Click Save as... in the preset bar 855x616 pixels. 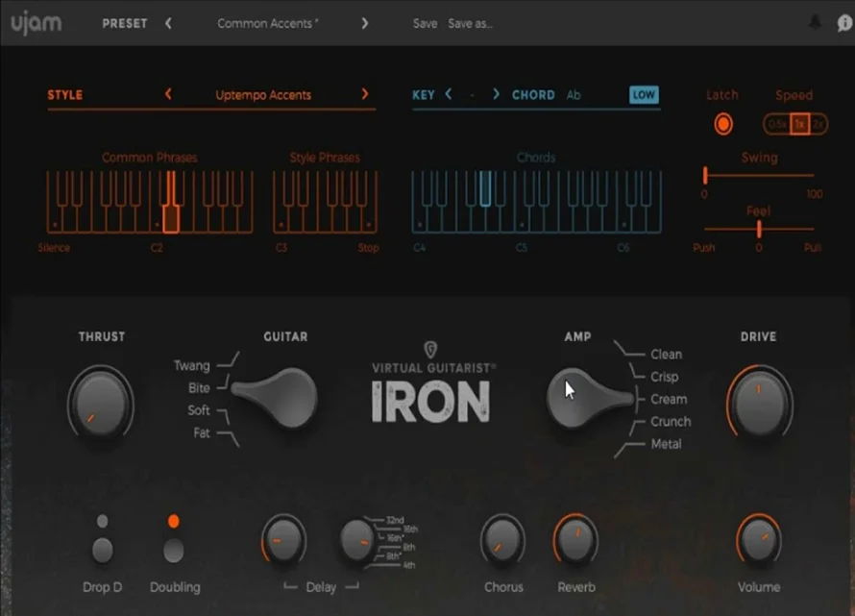[x=471, y=23]
